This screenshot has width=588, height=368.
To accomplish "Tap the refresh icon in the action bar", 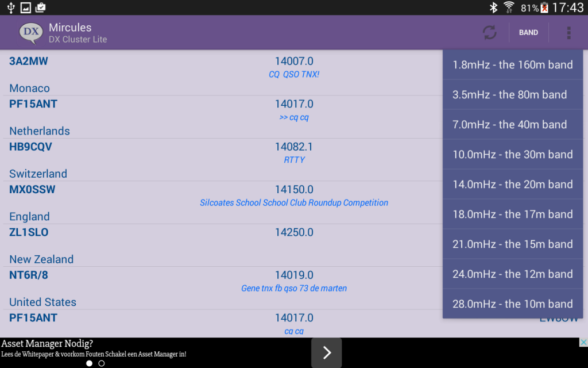I will click(x=489, y=33).
